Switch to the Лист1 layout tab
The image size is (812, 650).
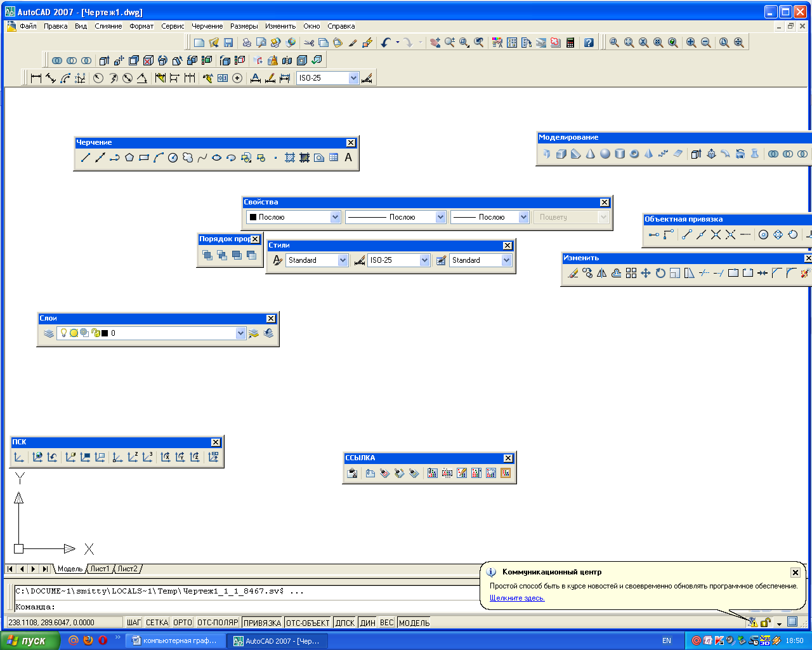pyautogui.click(x=100, y=569)
